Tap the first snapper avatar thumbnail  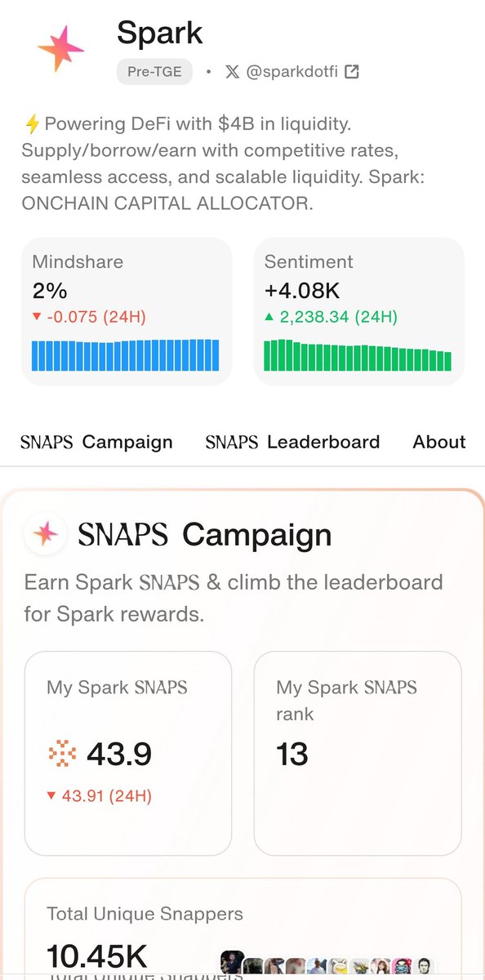[233, 963]
